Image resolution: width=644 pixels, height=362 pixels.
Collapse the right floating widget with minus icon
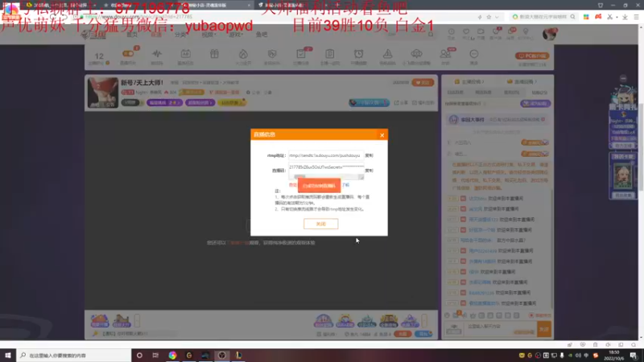tap(623, 78)
